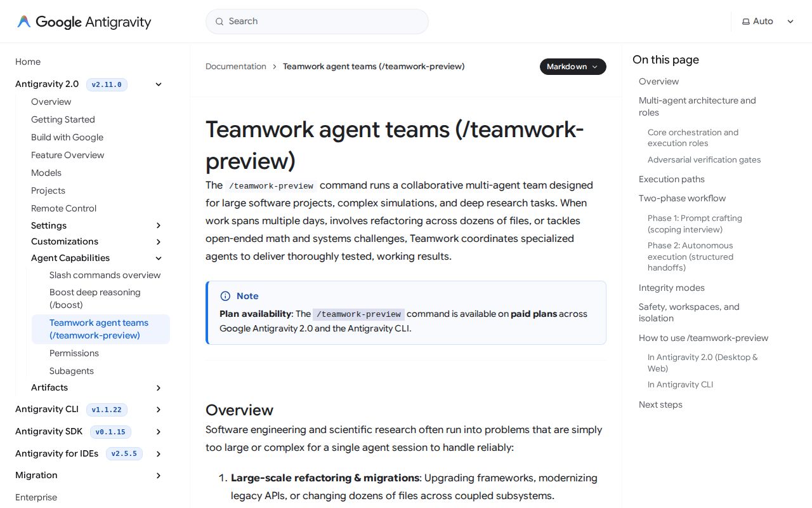Go to Home in sidebar
This screenshot has width=812, height=508.
[x=28, y=62]
